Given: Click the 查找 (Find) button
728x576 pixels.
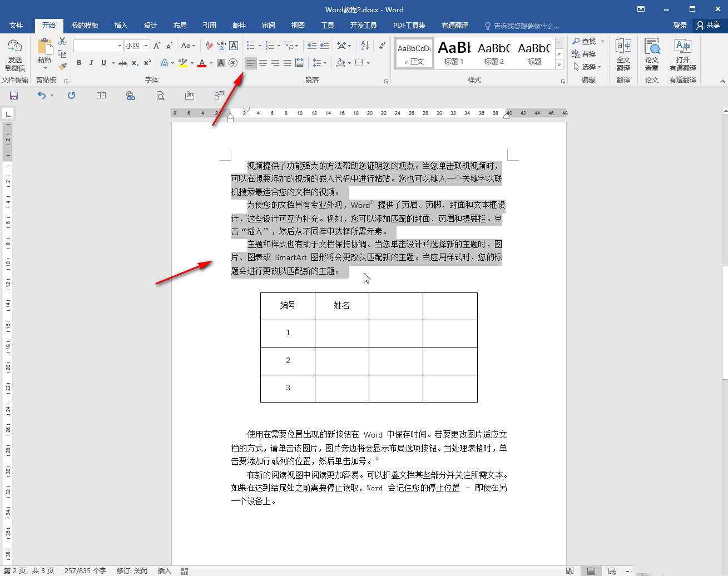Looking at the screenshot, I should (585, 42).
